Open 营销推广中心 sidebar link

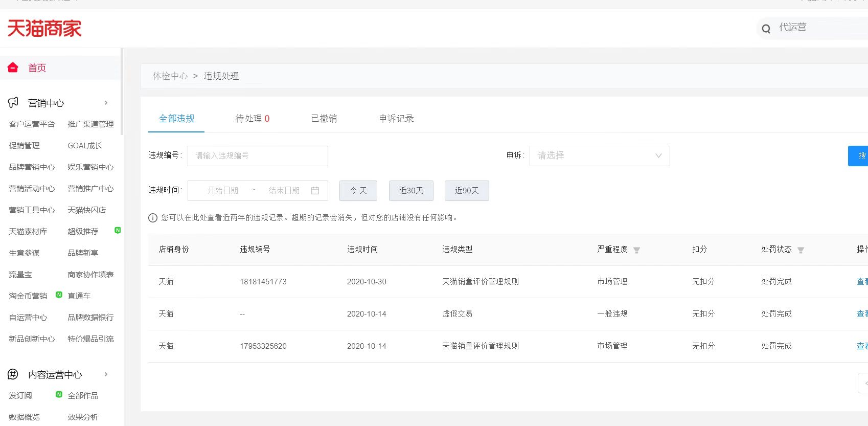[90, 189]
